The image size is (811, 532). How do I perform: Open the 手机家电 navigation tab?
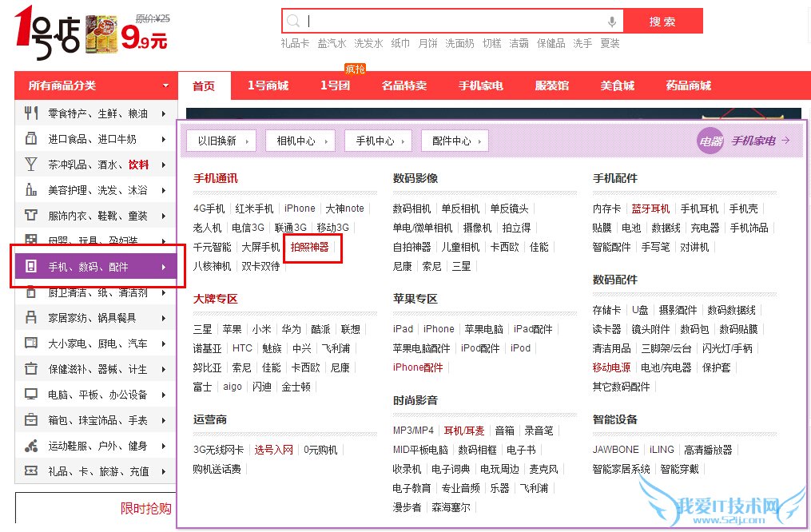[480, 85]
